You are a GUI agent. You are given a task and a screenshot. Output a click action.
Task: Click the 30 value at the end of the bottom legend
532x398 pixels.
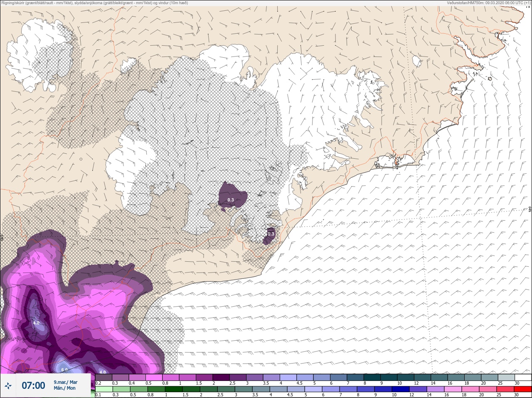click(x=517, y=395)
